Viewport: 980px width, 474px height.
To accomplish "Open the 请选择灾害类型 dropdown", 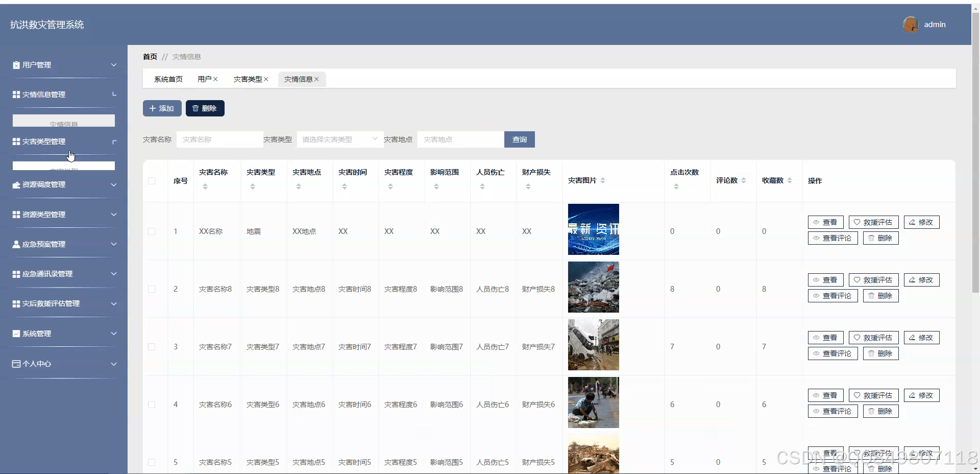I will coord(340,139).
